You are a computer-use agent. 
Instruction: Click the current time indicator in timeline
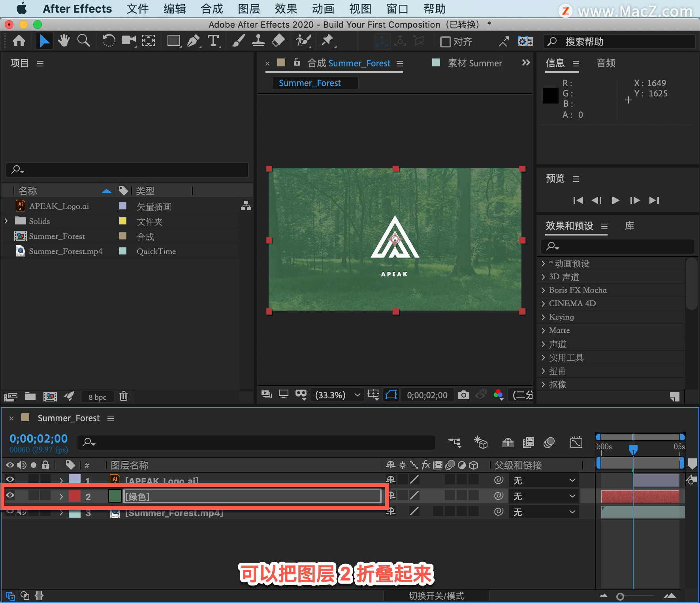tap(633, 449)
